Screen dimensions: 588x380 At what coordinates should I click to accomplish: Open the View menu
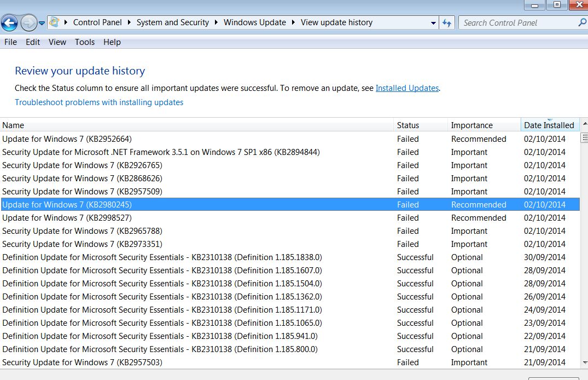pos(57,42)
